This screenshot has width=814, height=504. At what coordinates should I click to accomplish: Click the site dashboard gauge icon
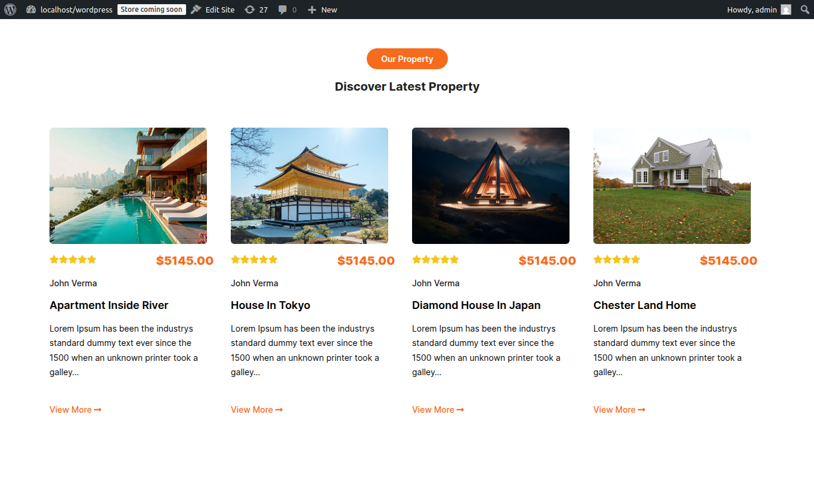31,10
